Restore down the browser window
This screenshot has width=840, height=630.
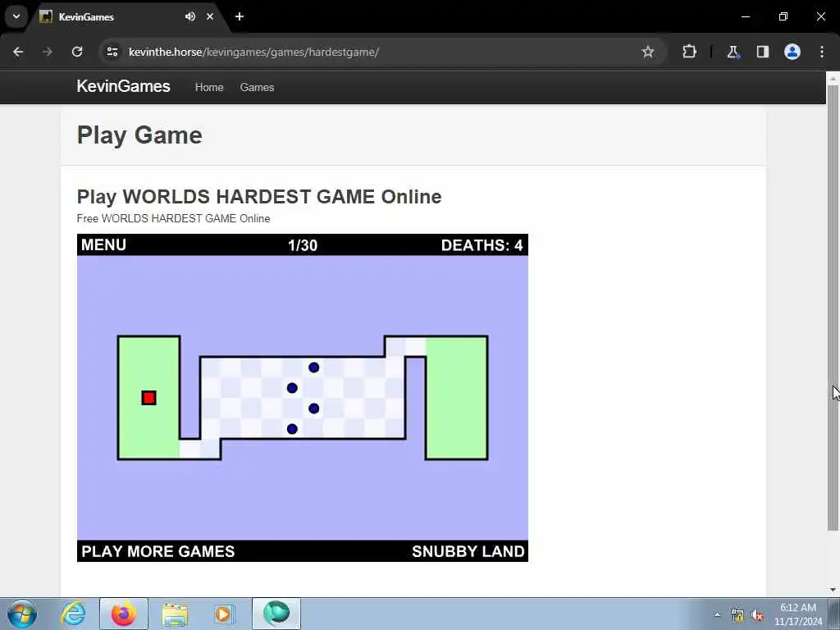coord(783,16)
